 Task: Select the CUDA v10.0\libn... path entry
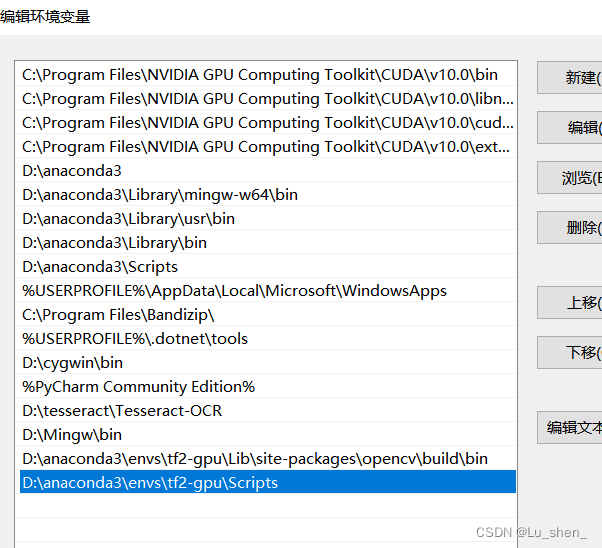coord(266,98)
